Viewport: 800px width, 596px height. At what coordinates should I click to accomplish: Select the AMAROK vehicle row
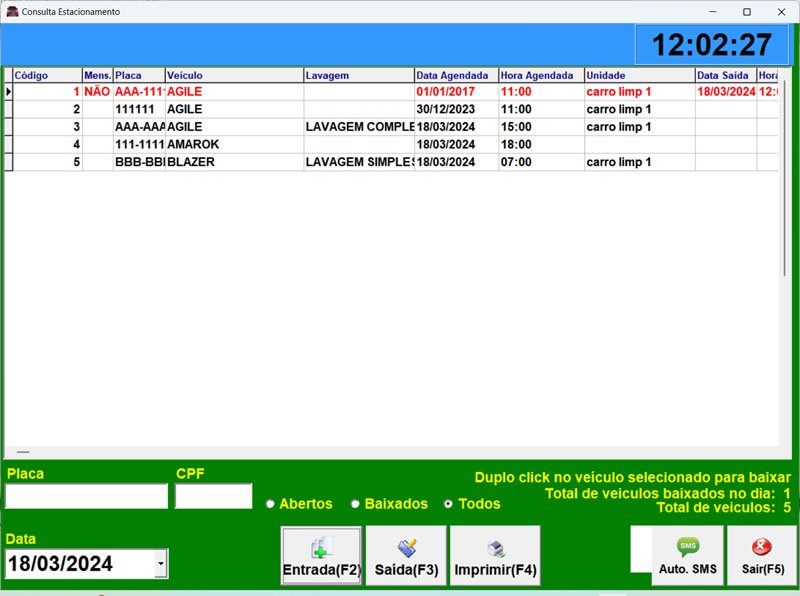pos(233,144)
